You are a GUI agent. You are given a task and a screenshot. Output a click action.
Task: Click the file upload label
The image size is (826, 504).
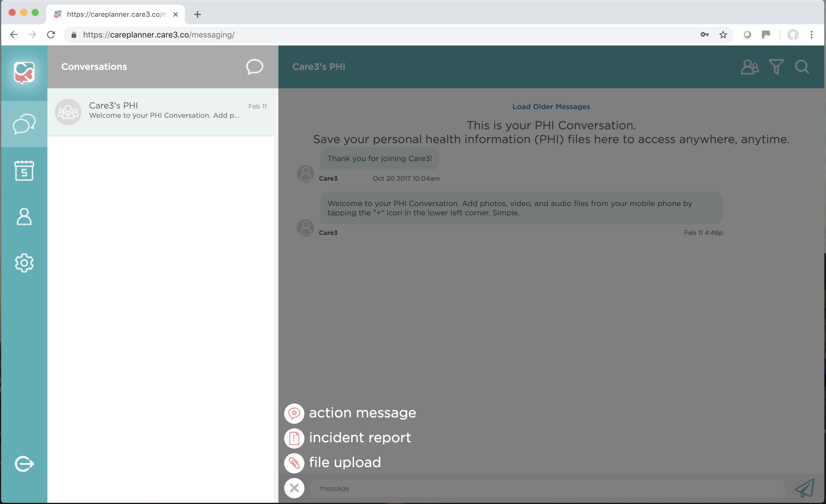[x=345, y=462]
